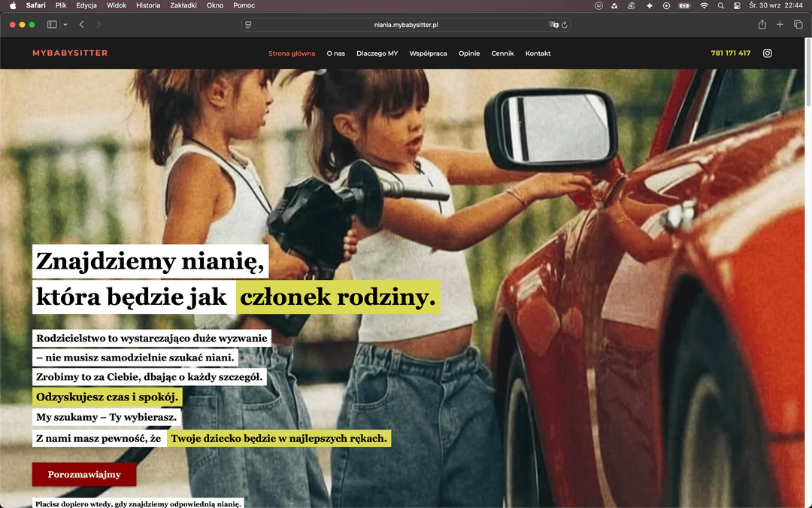The image size is (812, 508).
Task: Click the MYBABYSITTER logo
Action: pos(70,53)
